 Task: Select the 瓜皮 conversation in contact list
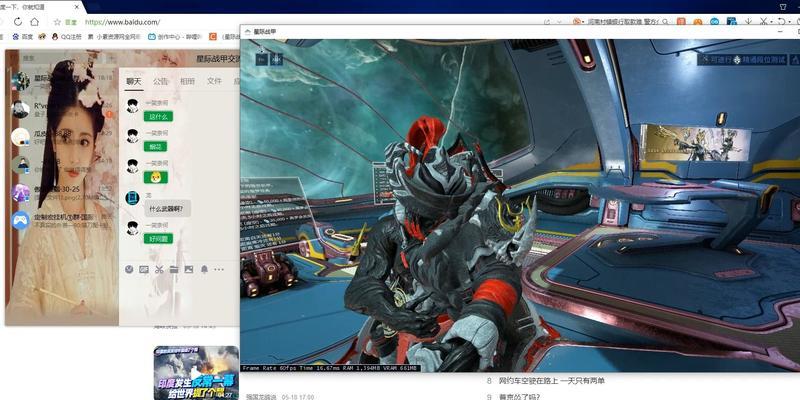coord(62,137)
